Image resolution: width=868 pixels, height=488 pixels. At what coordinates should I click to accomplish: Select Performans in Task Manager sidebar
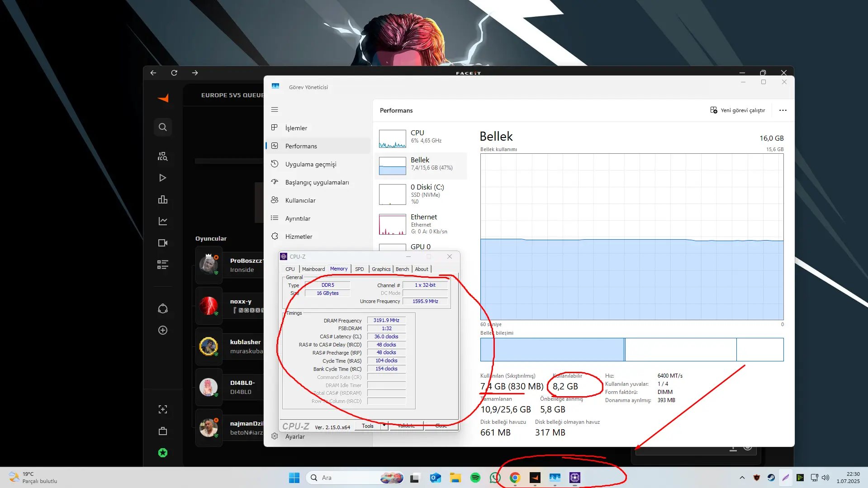(318, 146)
